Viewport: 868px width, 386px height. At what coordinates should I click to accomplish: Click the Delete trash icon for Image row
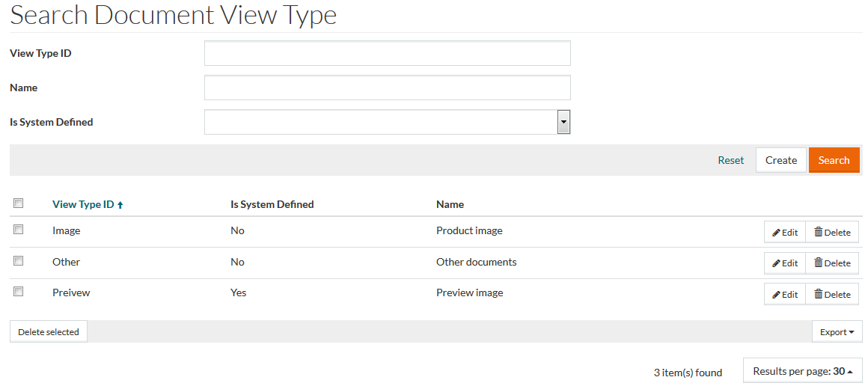(818, 233)
